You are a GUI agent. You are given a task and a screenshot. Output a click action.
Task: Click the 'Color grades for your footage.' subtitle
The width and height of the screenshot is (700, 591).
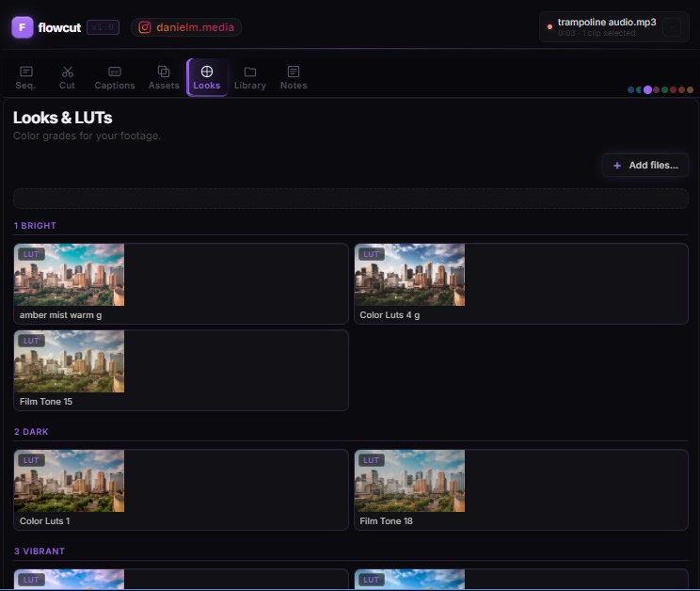(x=87, y=136)
